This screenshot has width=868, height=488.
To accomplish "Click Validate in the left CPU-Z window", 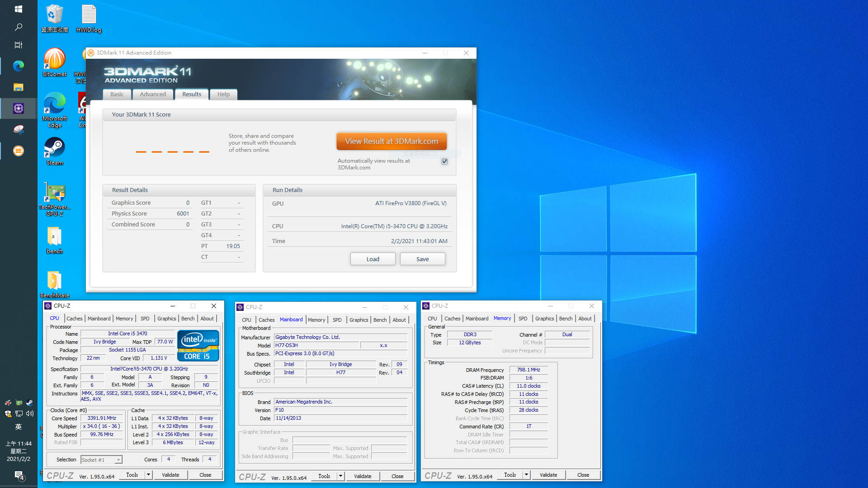I will (x=170, y=475).
